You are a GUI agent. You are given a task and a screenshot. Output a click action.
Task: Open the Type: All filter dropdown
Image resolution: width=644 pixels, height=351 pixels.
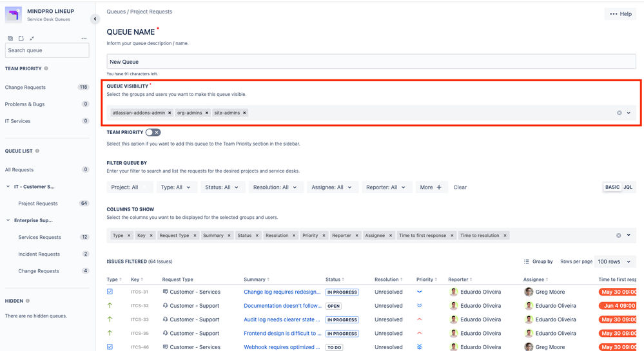click(x=177, y=187)
